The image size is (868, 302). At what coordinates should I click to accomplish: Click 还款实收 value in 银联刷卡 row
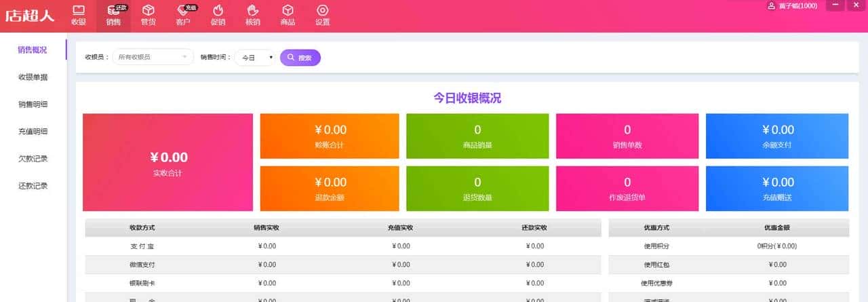(x=535, y=282)
